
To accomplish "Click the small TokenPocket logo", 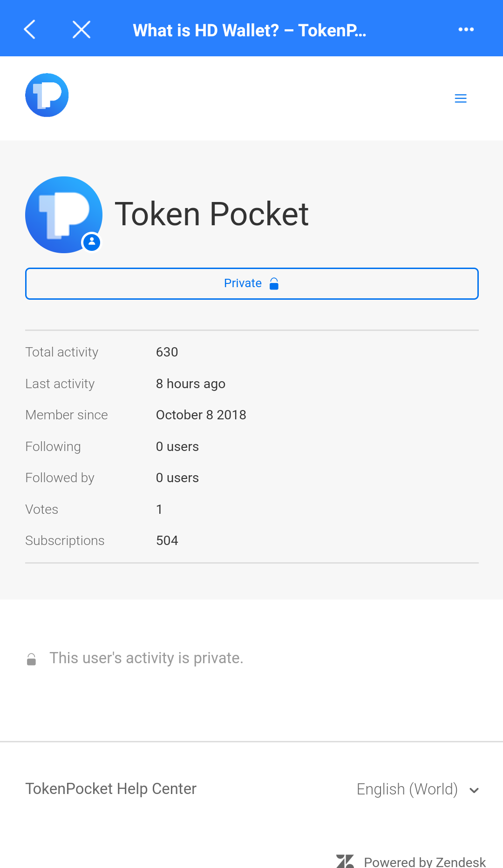I will [47, 95].
